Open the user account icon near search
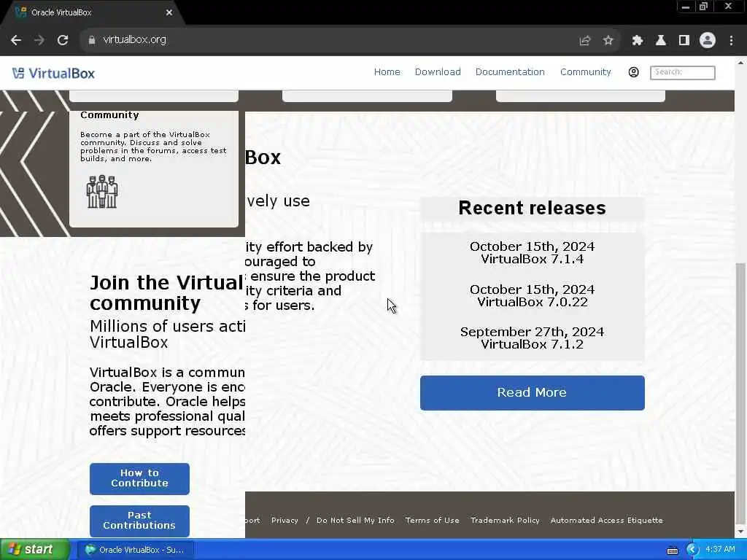 [633, 72]
